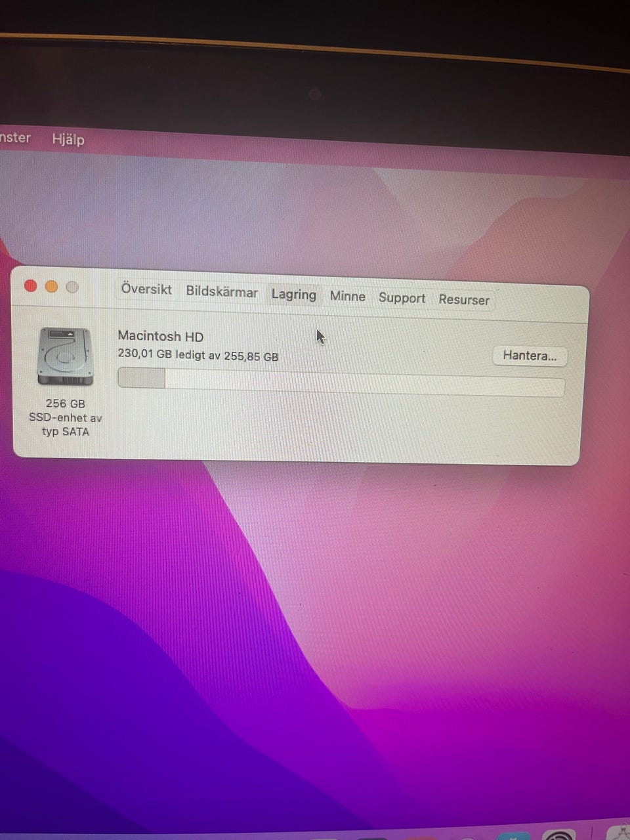Click the 230,01 GB ledigt av 255,85 GB text
Viewport: 630px width, 840px height.
pyautogui.click(x=198, y=356)
